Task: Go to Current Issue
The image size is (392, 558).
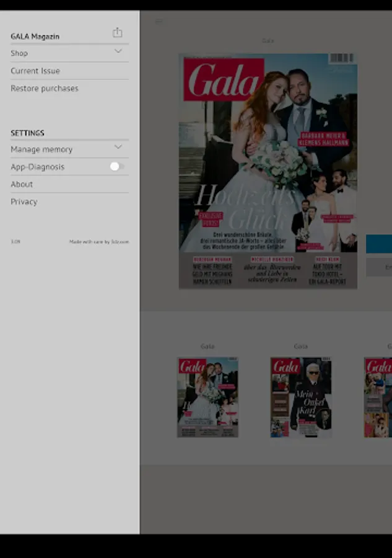Action: coord(69,71)
